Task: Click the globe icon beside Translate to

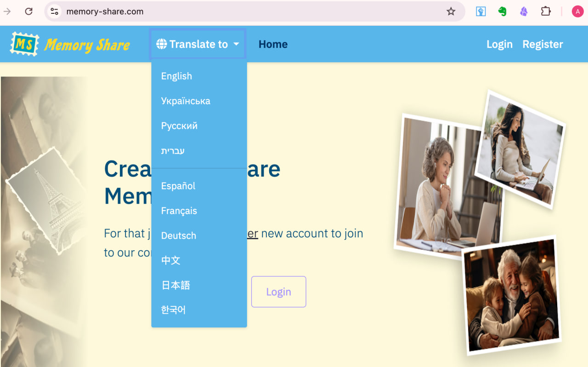Action: click(161, 44)
